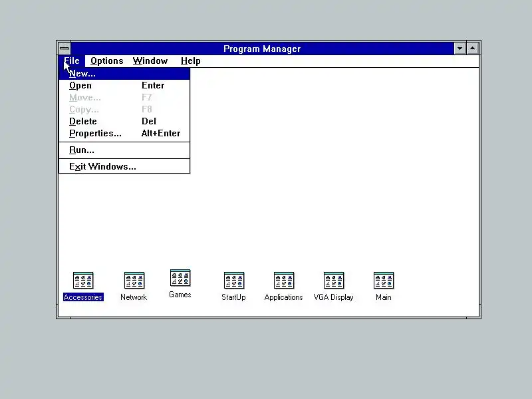Choose New... from the File menu
The width and height of the screenshot is (532, 399).
pos(124,74)
